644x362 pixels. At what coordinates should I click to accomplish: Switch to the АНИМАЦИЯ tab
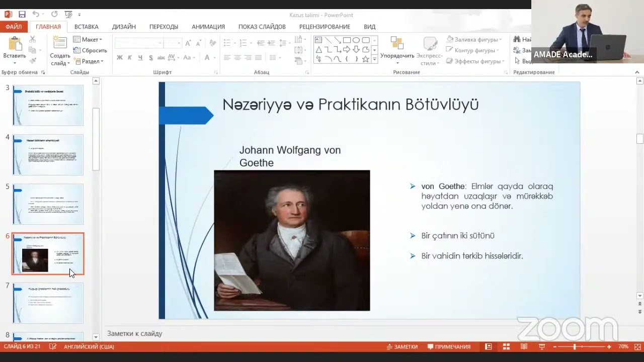pos(208,27)
